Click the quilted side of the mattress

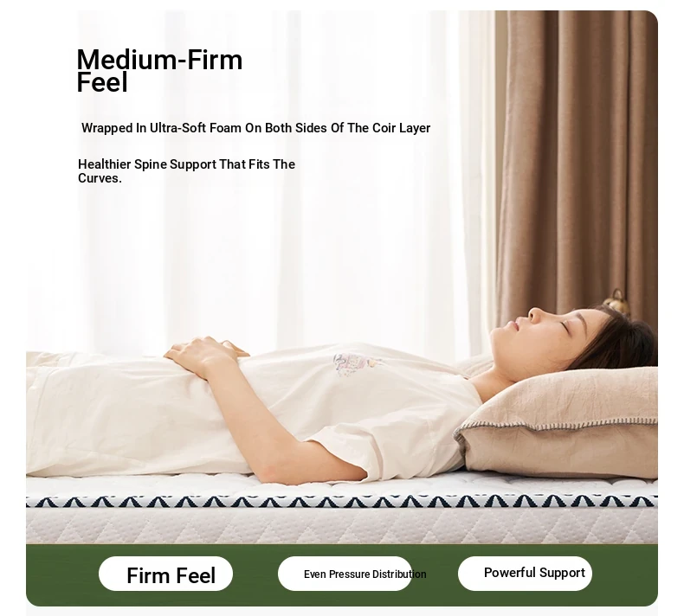(x=341, y=526)
